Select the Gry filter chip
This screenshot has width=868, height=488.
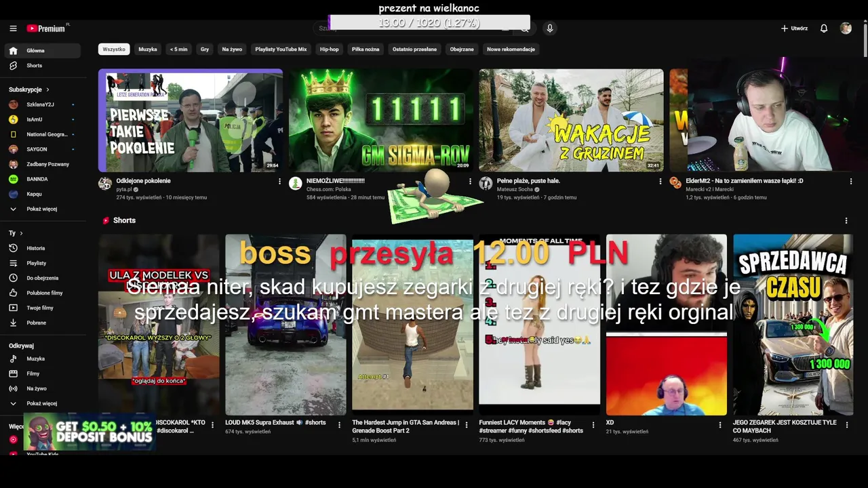205,49
